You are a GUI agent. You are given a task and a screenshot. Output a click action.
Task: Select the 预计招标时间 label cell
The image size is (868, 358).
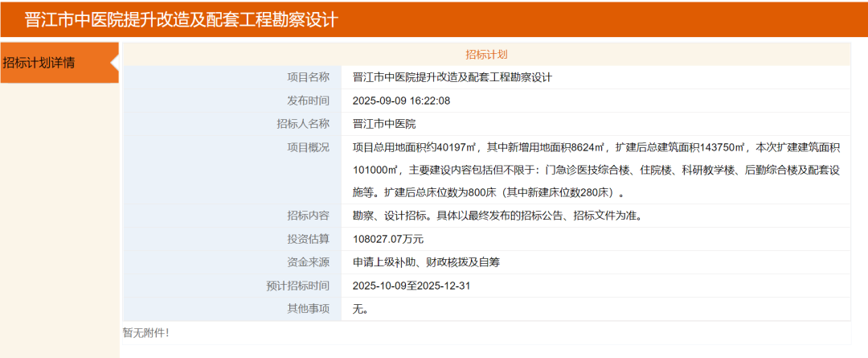232,286
